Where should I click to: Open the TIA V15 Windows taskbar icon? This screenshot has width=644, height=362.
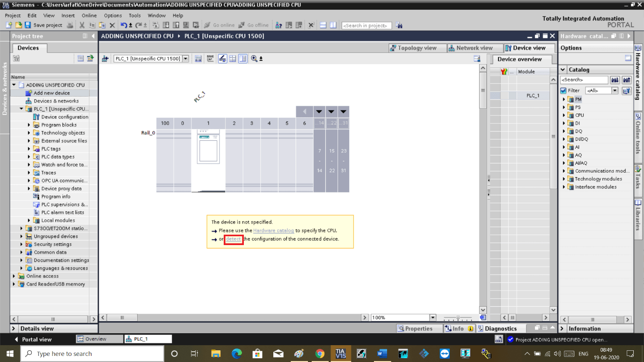(340, 354)
